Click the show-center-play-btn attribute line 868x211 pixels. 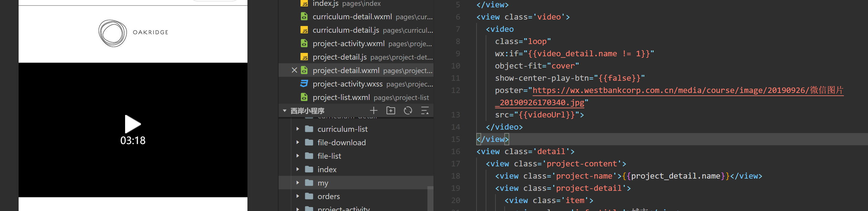[x=569, y=78]
